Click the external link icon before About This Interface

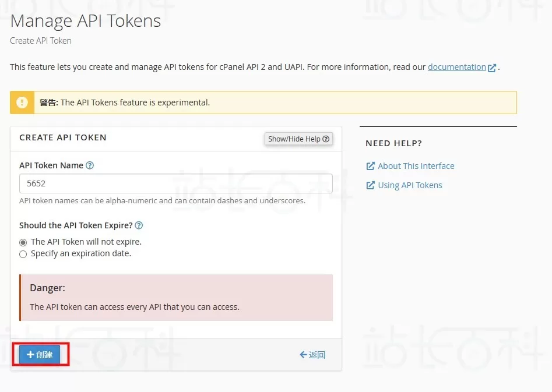370,166
